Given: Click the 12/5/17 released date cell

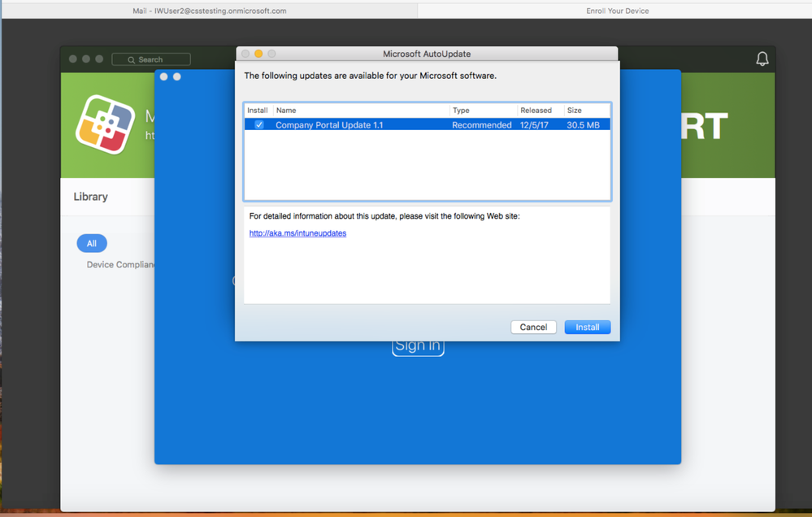Looking at the screenshot, I should (x=534, y=125).
